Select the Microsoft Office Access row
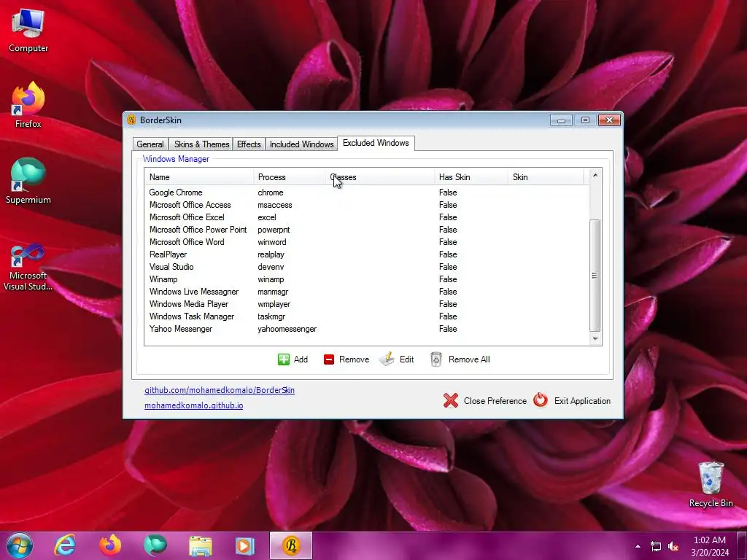The width and height of the screenshot is (747, 560). tap(367, 205)
